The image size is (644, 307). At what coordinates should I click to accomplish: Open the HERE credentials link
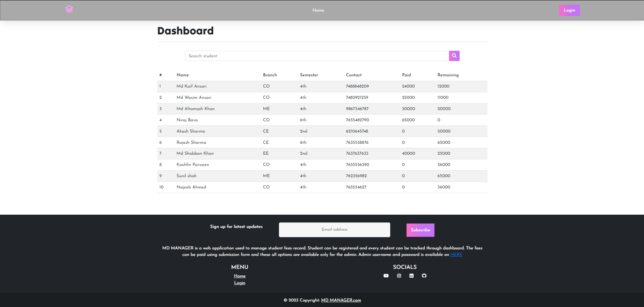pos(456,255)
